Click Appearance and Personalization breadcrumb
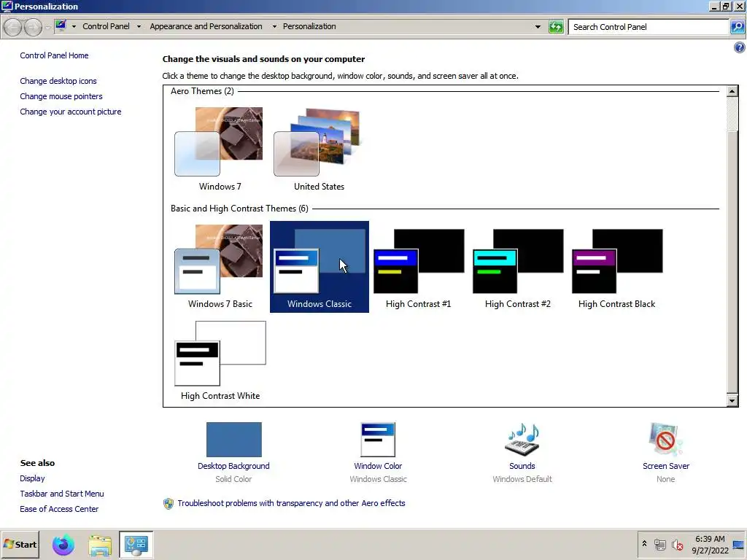 point(206,26)
